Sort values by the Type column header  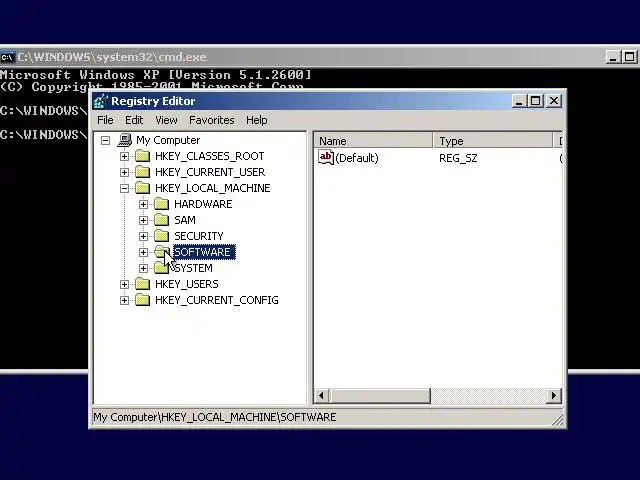coord(493,141)
